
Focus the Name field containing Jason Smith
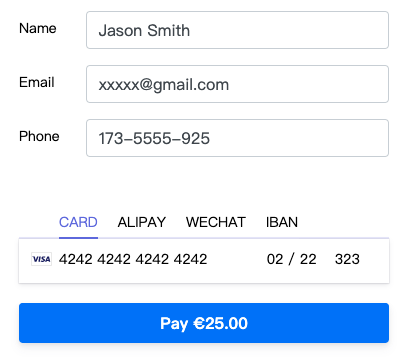click(237, 30)
